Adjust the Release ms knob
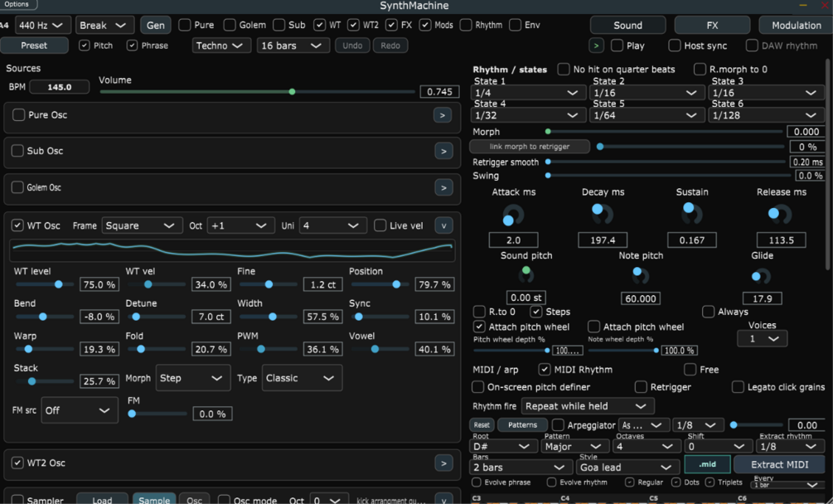Image resolution: width=833 pixels, height=504 pixels. point(779,214)
